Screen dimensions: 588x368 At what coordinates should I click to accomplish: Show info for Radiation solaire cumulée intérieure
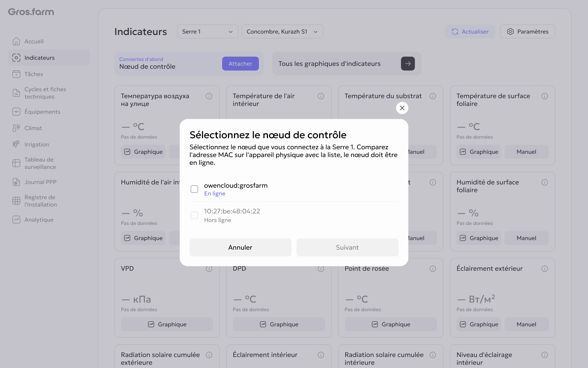(x=433, y=355)
